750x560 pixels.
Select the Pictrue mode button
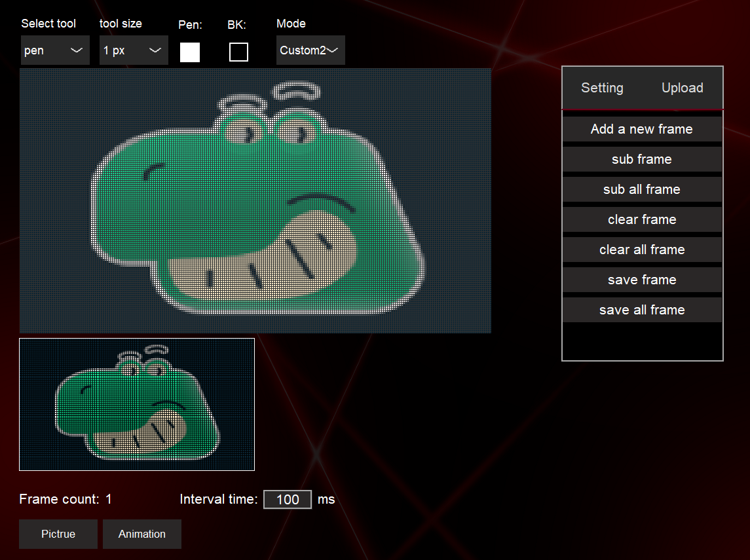point(58,534)
